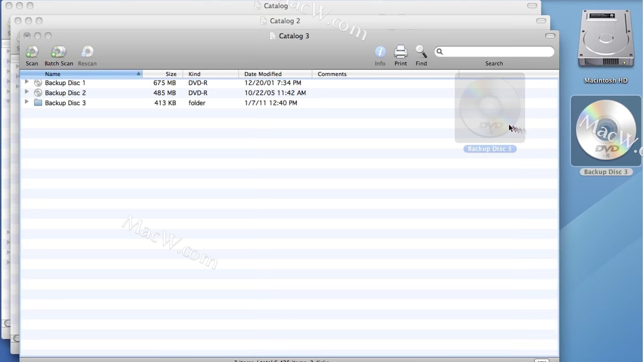The height and width of the screenshot is (362, 644).
Task: Click the Scan disc toolbar icon
Action: click(32, 52)
